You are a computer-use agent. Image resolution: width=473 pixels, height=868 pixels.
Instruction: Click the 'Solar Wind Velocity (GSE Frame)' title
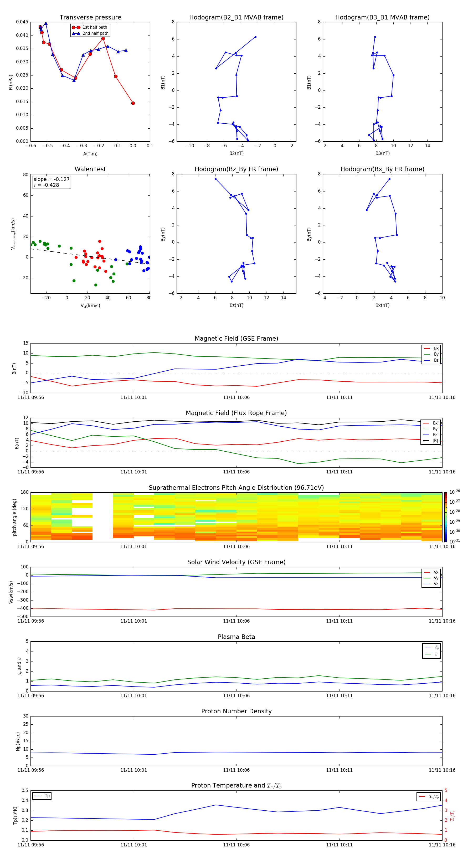point(236,562)
